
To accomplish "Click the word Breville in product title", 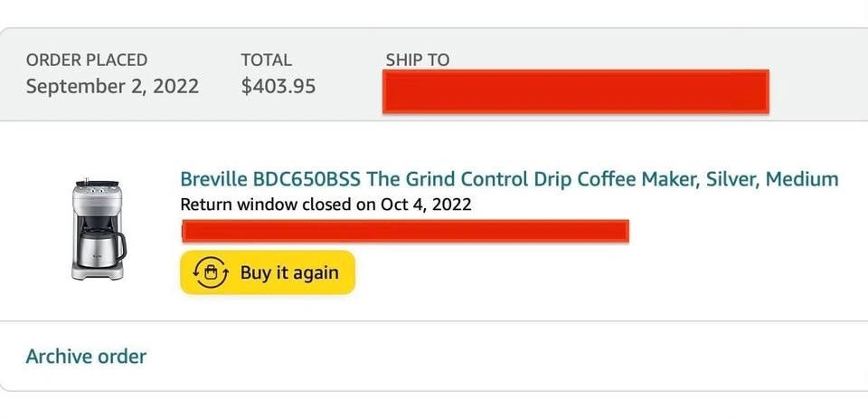I will pyautogui.click(x=213, y=178).
